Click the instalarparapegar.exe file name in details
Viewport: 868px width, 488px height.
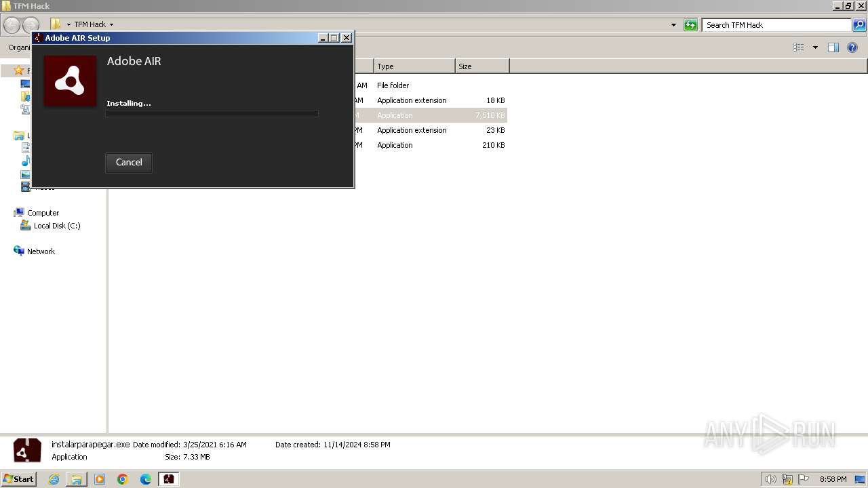pyautogui.click(x=91, y=445)
